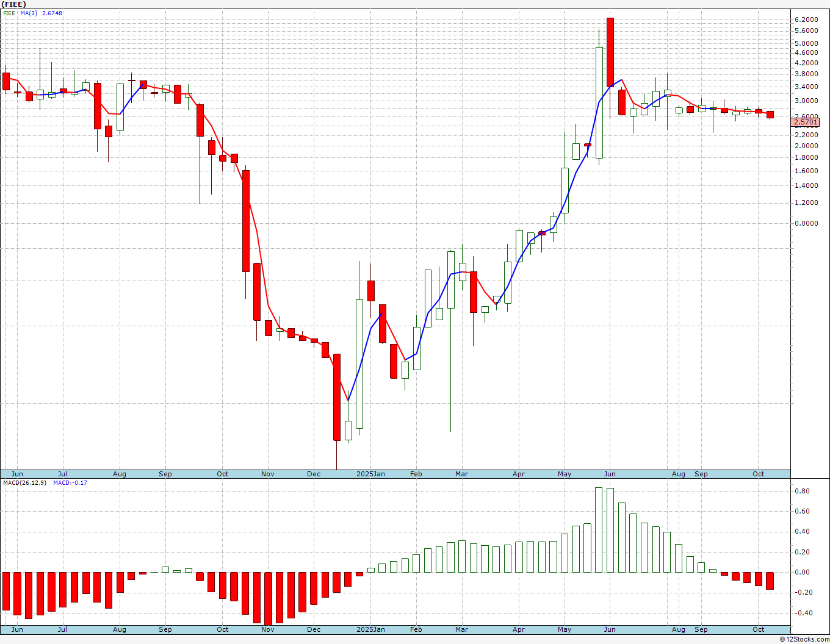
Task: Select the Feb label on the price chart date axis
Action: pos(416,474)
